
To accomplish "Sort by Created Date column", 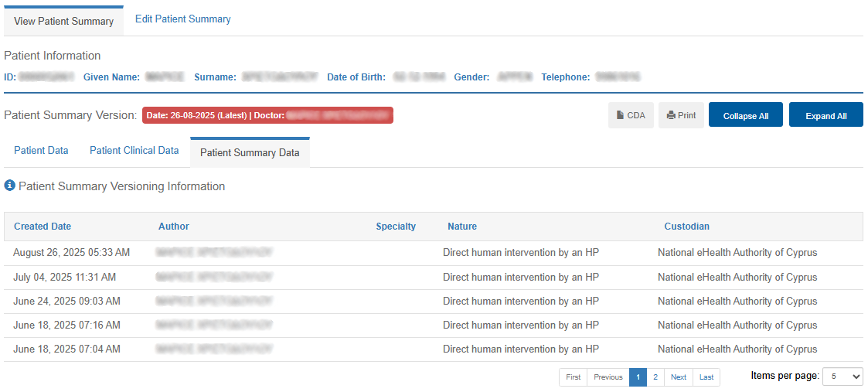I will pyautogui.click(x=43, y=227).
